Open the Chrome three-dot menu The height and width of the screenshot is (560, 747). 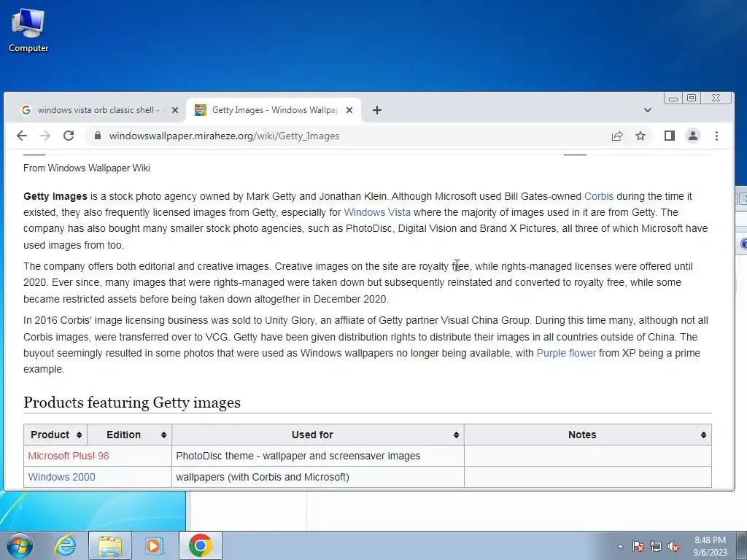(x=716, y=136)
